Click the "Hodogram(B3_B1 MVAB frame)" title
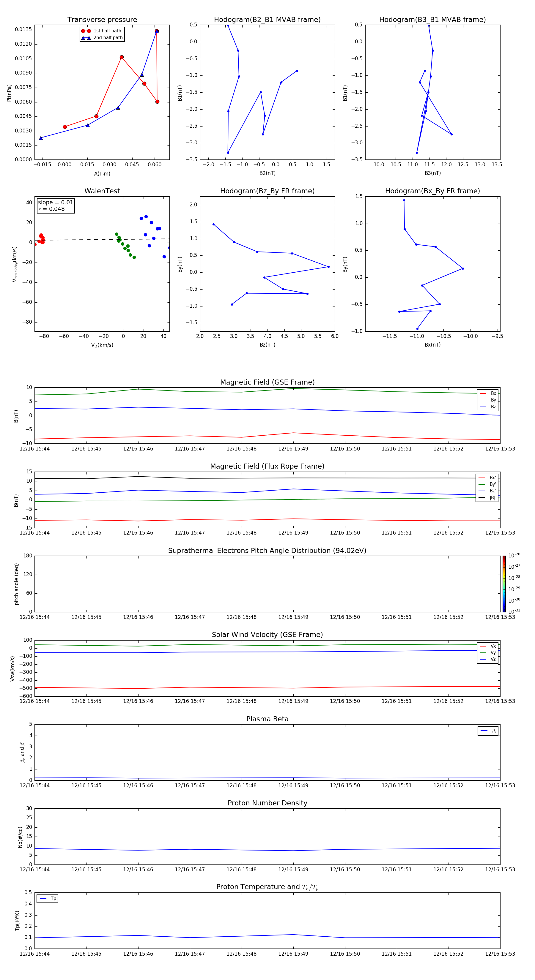This screenshot has width=535, height=980. pos(432,20)
